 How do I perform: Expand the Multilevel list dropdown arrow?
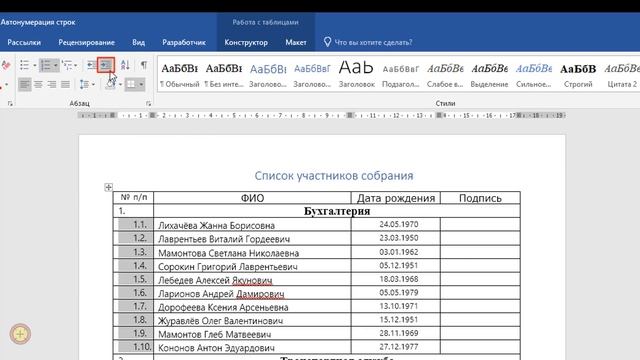click(x=76, y=65)
